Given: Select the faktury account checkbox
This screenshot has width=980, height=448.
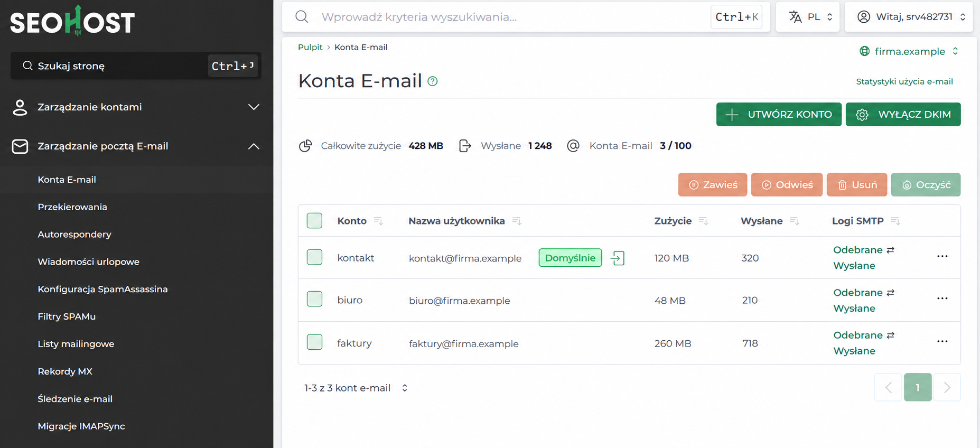Looking at the screenshot, I should point(314,342).
